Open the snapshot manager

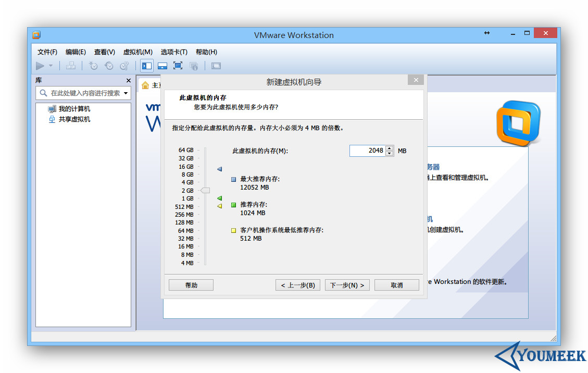[x=124, y=65]
